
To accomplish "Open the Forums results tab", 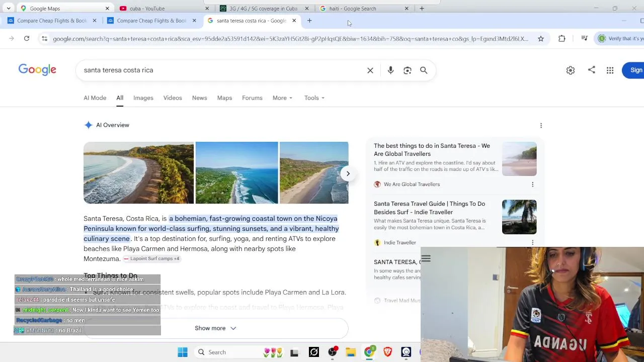I will pos(252,98).
